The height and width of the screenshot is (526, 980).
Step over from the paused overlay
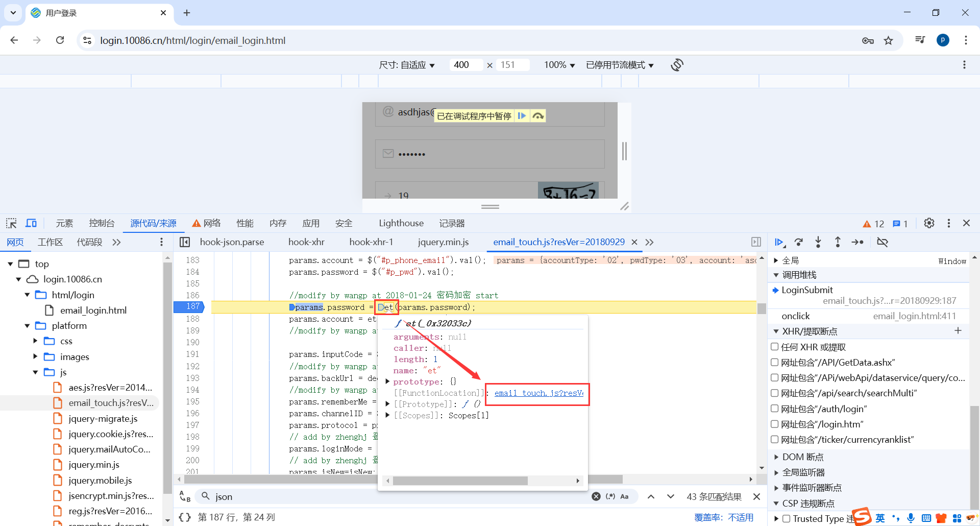tap(538, 116)
